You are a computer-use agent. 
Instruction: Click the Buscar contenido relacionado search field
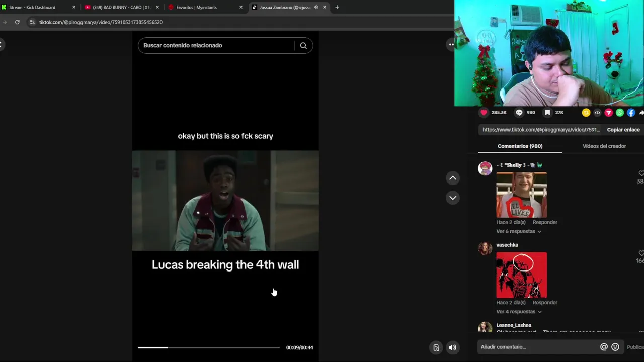pyautogui.click(x=216, y=45)
